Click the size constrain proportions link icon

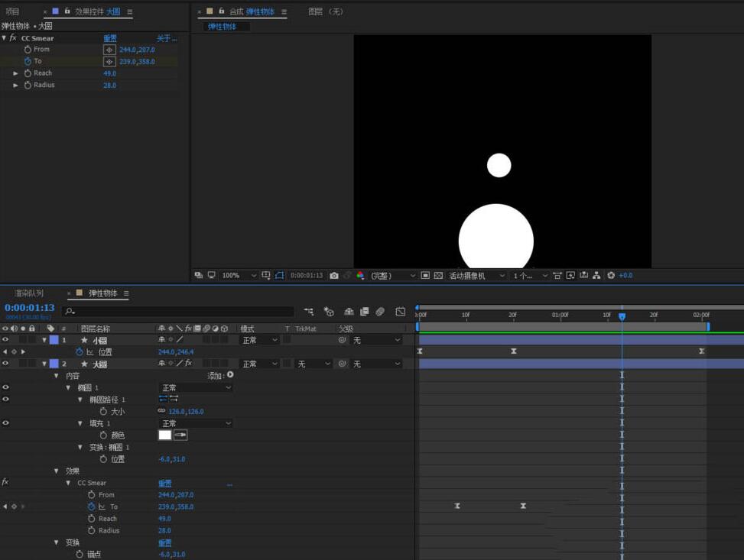click(x=161, y=411)
